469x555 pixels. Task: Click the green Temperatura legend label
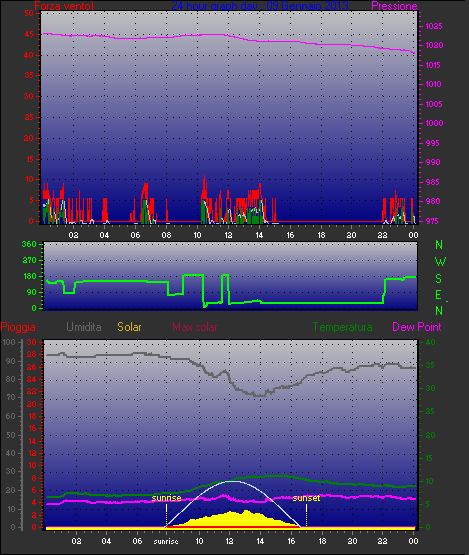[x=342, y=327]
